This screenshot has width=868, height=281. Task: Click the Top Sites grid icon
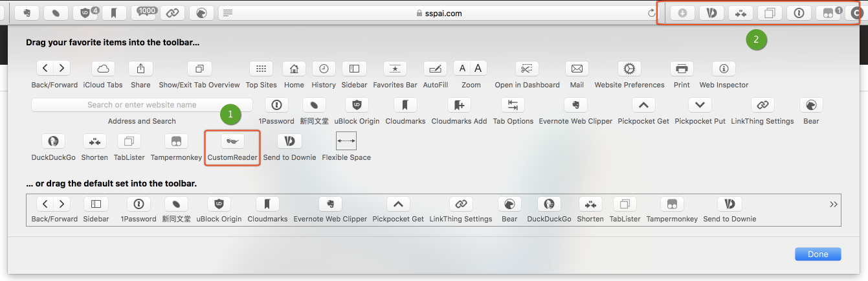click(261, 69)
